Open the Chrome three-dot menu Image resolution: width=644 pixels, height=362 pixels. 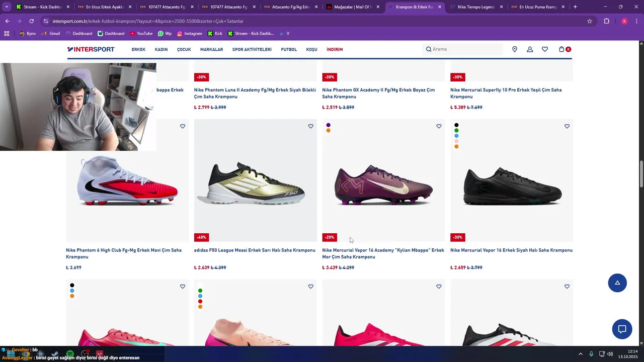(637, 21)
